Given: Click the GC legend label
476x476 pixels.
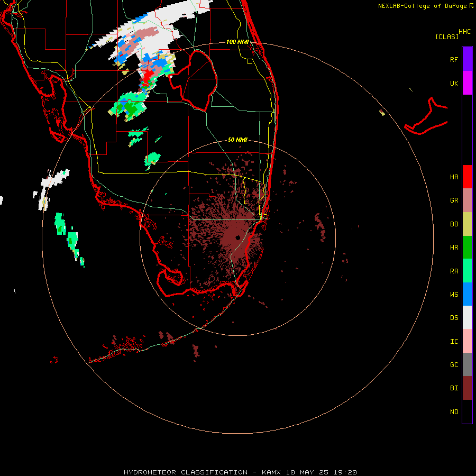Looking at the screenshot, I should click(x=454, y=365).
